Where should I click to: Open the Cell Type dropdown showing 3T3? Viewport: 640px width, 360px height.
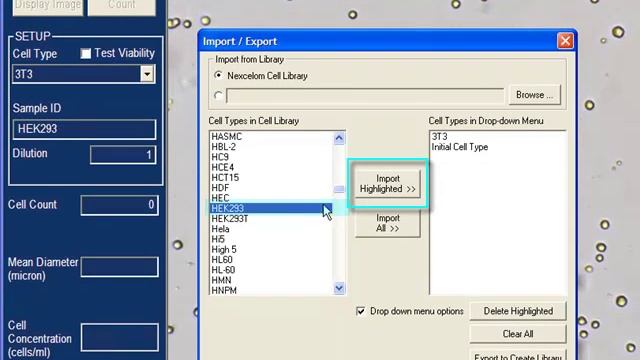[x=147, y=74]
